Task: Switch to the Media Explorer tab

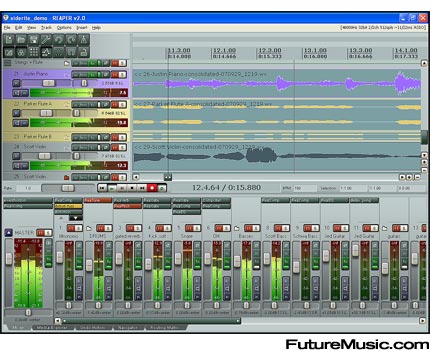Action: pos(52,328)
